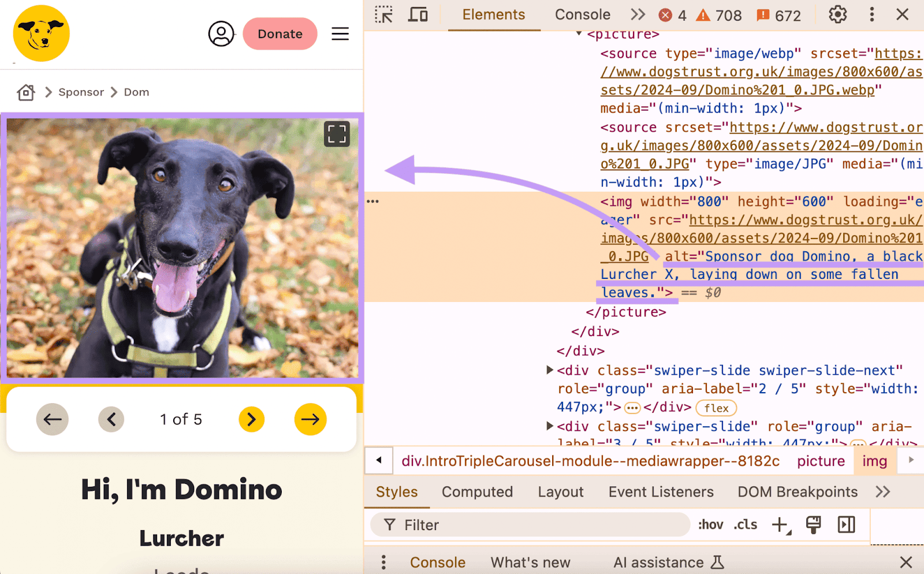Open the hamburger navigation menu
The width and height of the screenshot is (924, 574).
pyautogui.click(x=340, y=34)
